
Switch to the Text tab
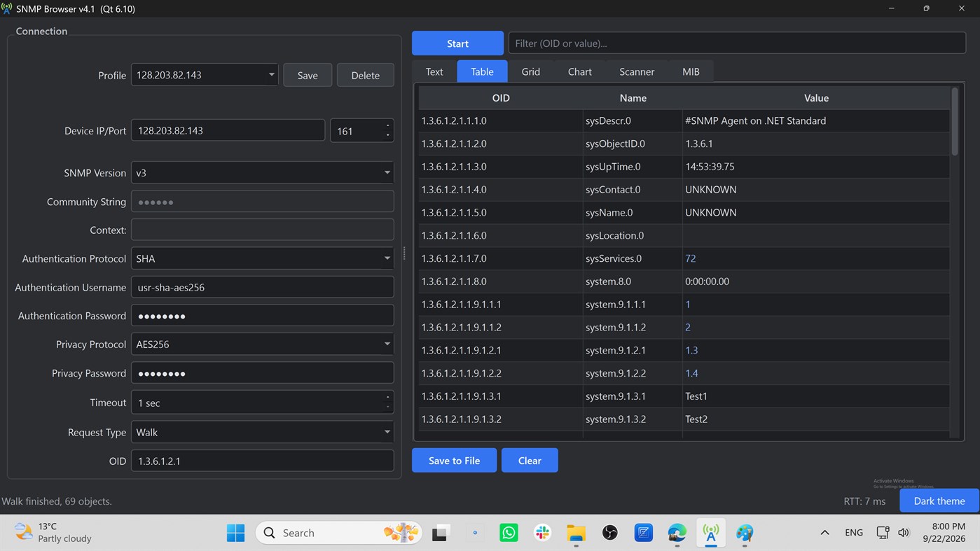coord(434,71)
